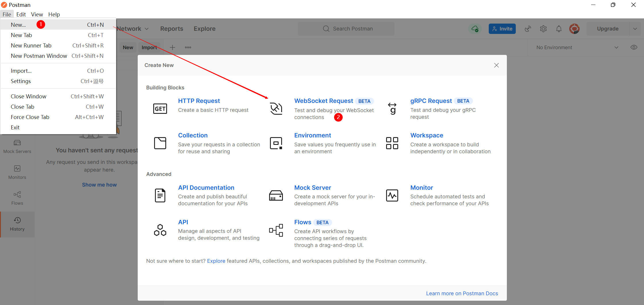Open the File menu
The height and width of the screenshot is (305, 644).
click(x=7, y=14)
